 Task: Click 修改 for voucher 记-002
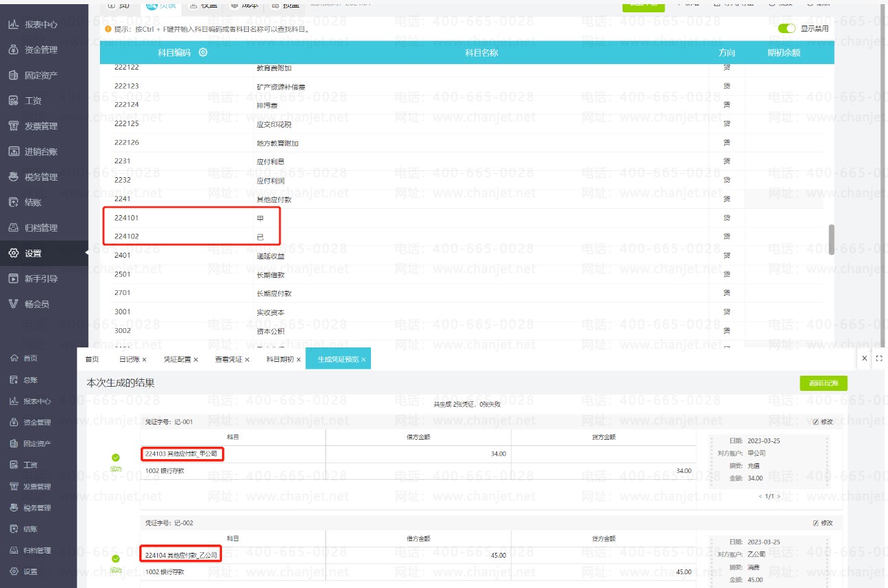tap(823, 523)
